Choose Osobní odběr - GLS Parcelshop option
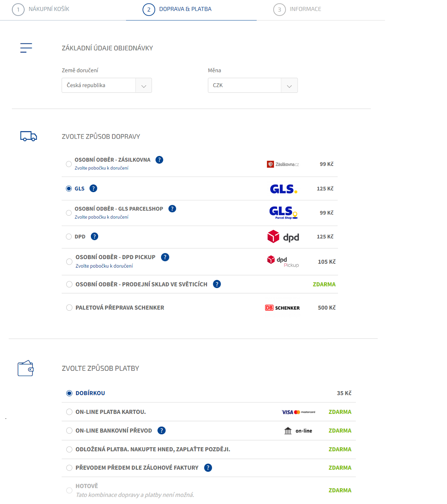The image size is (447, 504). tap(69, 213)
